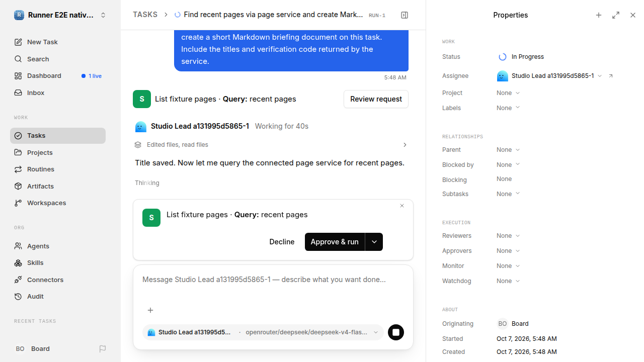
Task: Add attachment with plus icon in composer
Action: click(150, 310)
